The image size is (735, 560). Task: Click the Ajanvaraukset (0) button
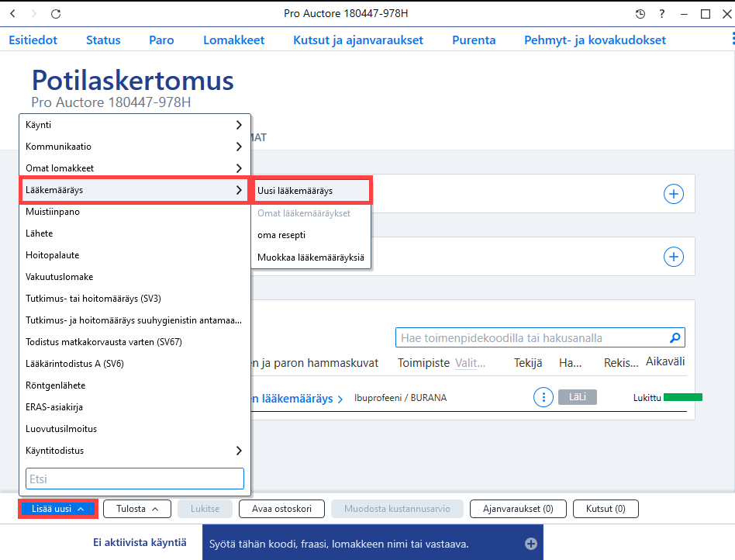[518, 509]
